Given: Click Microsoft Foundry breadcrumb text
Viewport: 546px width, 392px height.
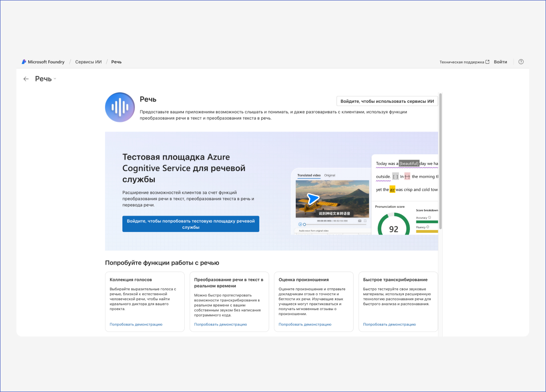Looking at the screenshot, I should [x=46, y=62].
